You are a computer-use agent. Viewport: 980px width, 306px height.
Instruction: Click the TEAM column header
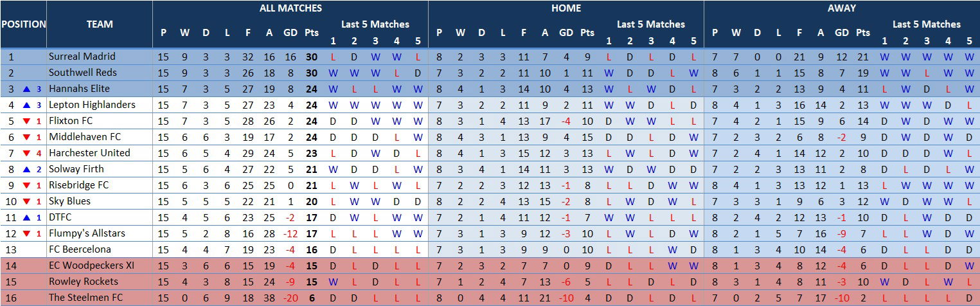coord(100,24)
